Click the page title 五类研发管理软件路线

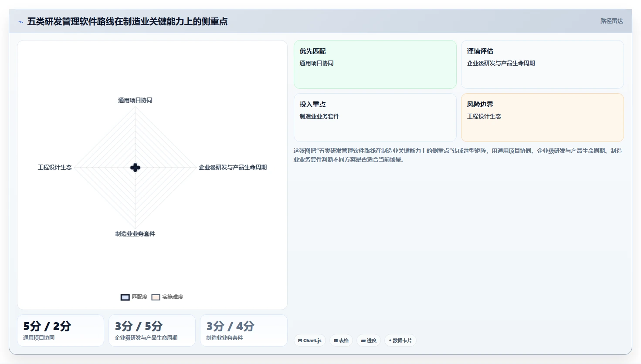coord(127,21)
